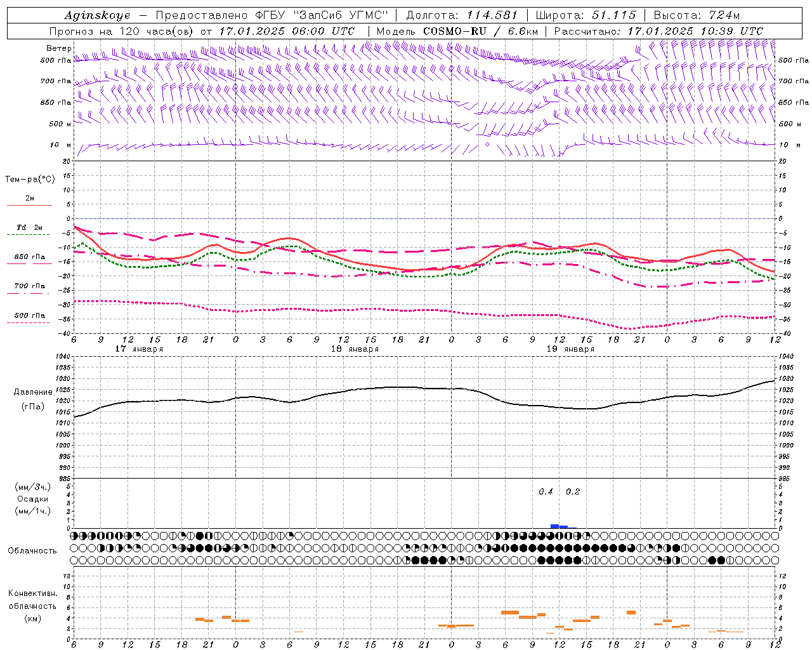This screenshot has width=812, height=650.
Task: Click the 'Ветер' wind panel label
Action: click(59, 48)
